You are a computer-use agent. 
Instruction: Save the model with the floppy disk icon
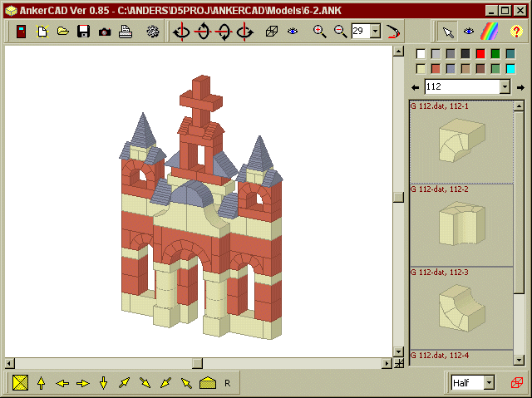click(83, 32)
